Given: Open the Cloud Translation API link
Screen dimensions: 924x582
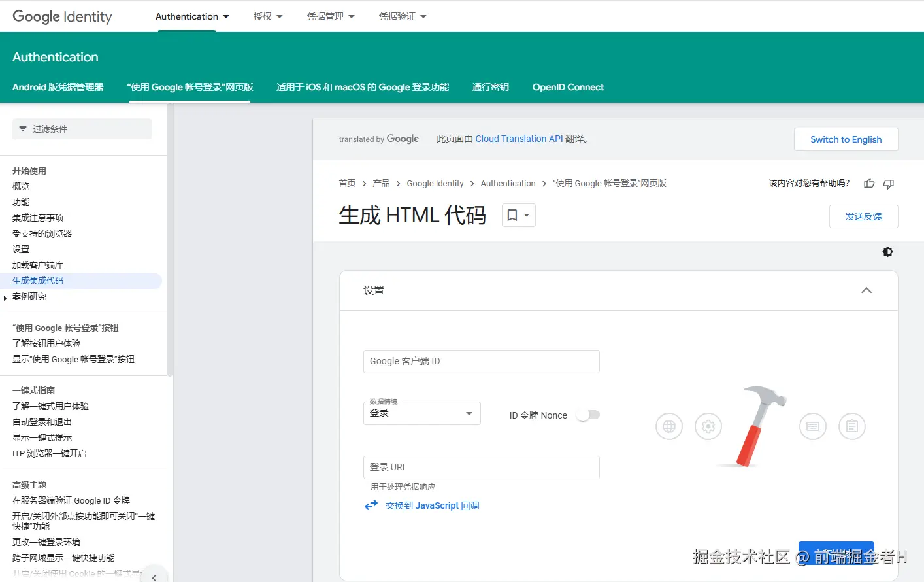Looking at the screenshot, I should click(519, 139).
